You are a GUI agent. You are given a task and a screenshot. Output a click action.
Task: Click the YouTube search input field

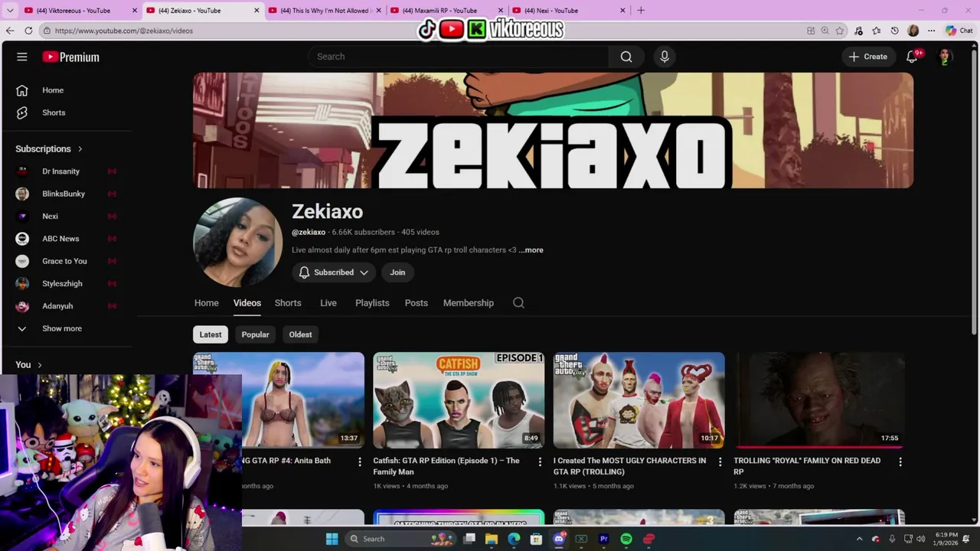tap(459, 57)
